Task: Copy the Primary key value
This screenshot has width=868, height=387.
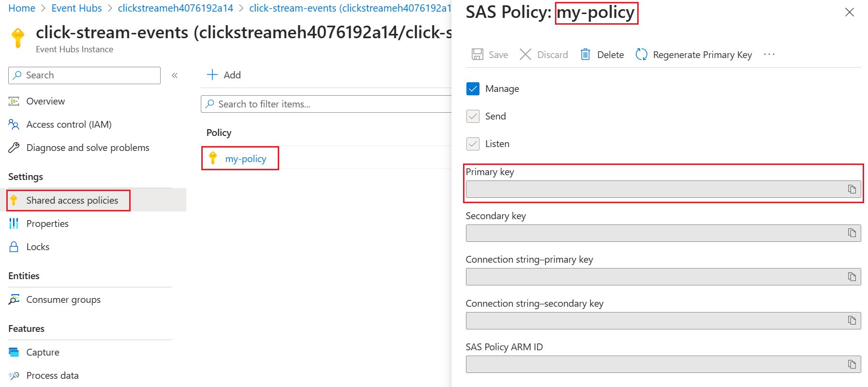Action: (852, 189)
